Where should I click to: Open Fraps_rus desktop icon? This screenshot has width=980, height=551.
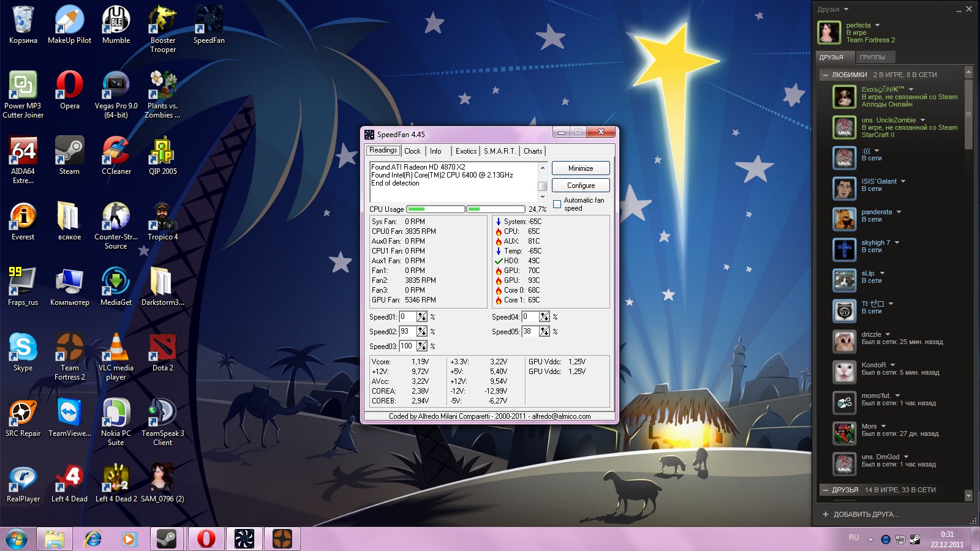tap(23, 287)
